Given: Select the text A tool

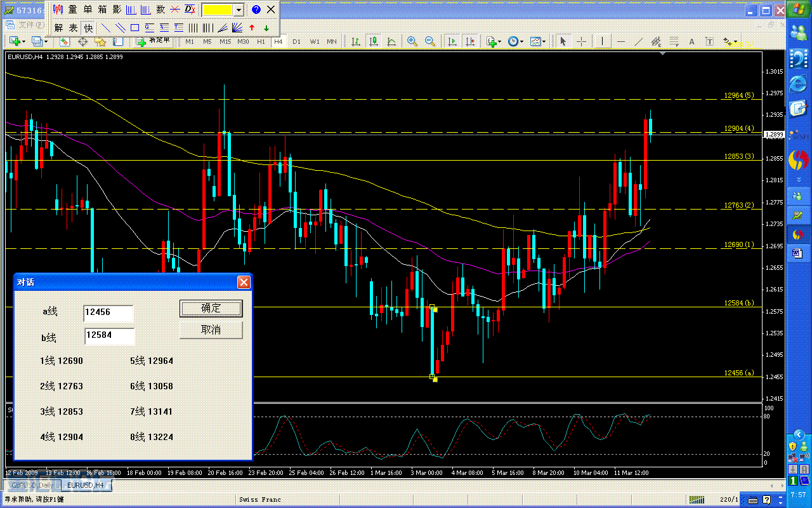Looking at the screenshot, I should point(691,41).
